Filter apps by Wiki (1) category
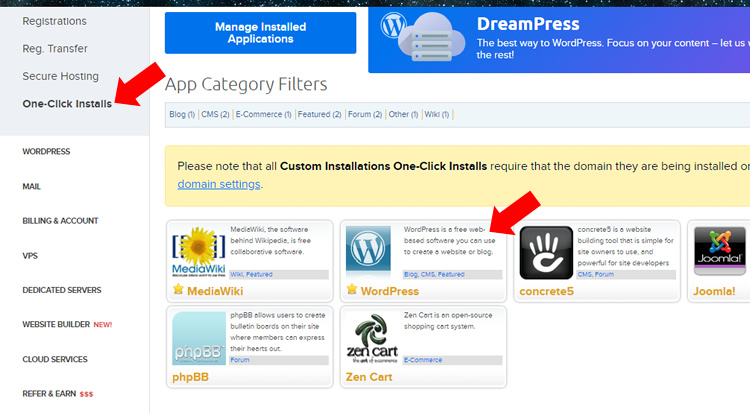The height and width of the screenshot is (413, 750). (436, 114)
